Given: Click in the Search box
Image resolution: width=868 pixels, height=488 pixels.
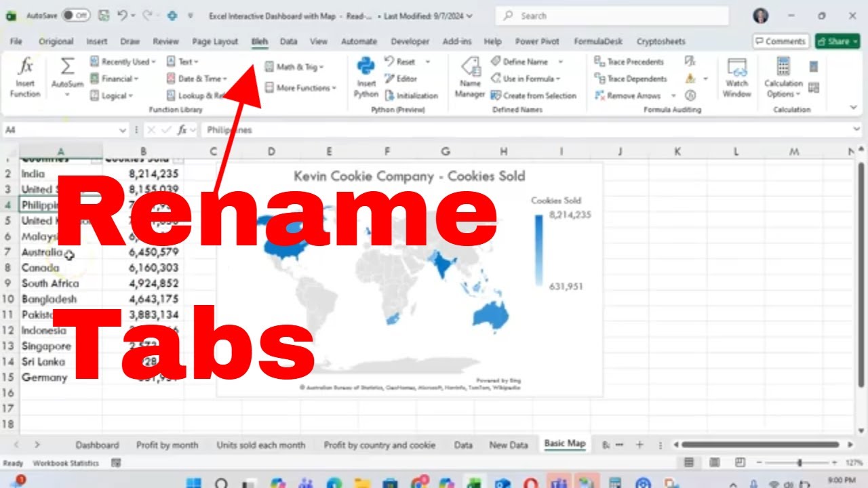Looking at the screenshot, I should (612, 16).
